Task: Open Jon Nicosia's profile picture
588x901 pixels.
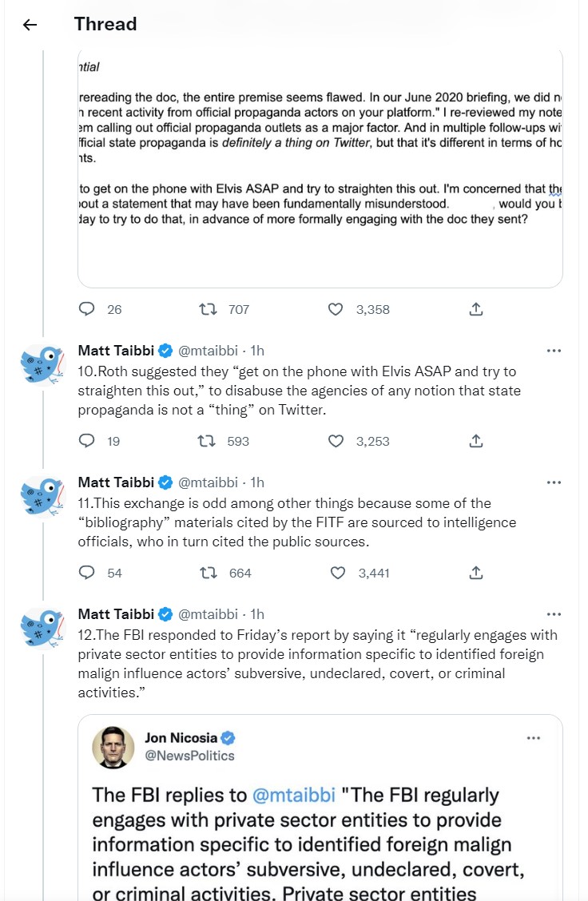Action: pyautogui.click(x=113, y=747)
